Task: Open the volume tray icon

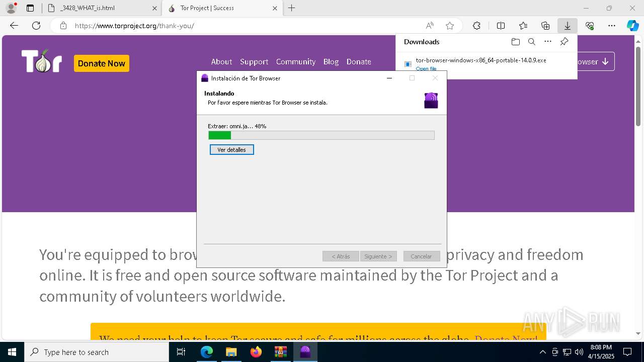Action: tap(579, 352)
